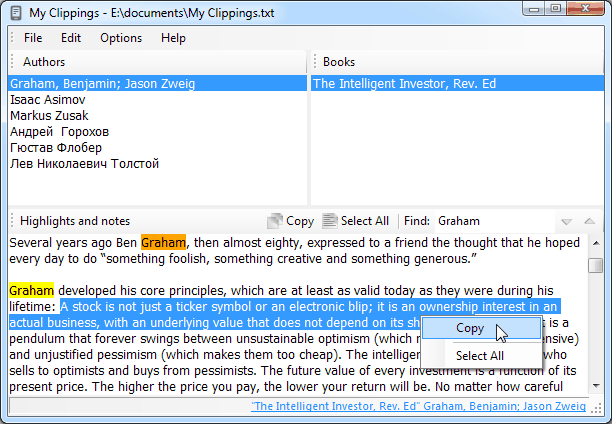Open the File menu
The height and width of the screenshot is (424, 612).
33,38
